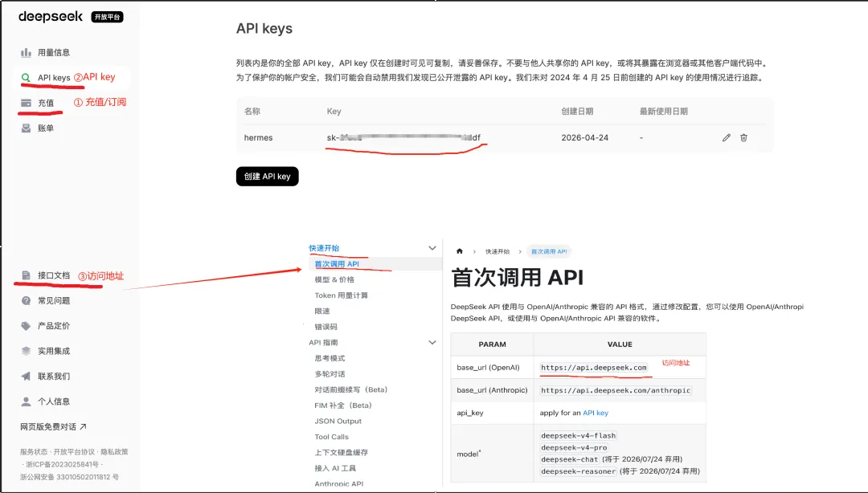868x493 pixels.
Task: Click the masked sk- key value
Action: [x=403, y=138]
